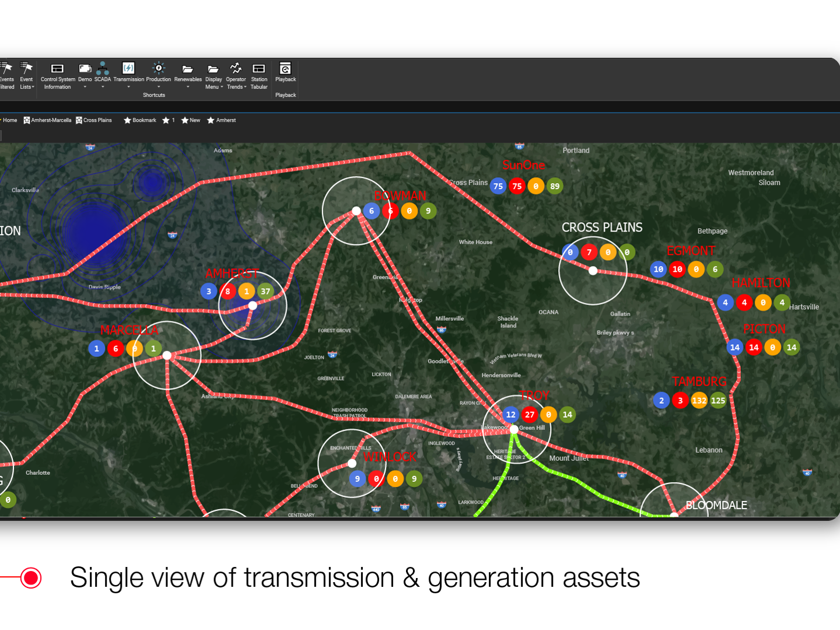Click Amherst green 37 counter
840x630 pixels.
click(265, 291)
